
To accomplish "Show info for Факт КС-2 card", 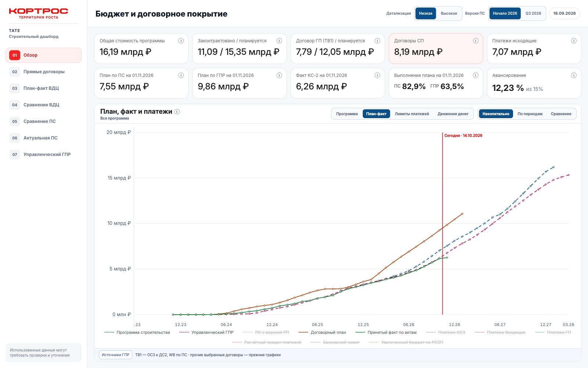I will [x=377, y=75].
